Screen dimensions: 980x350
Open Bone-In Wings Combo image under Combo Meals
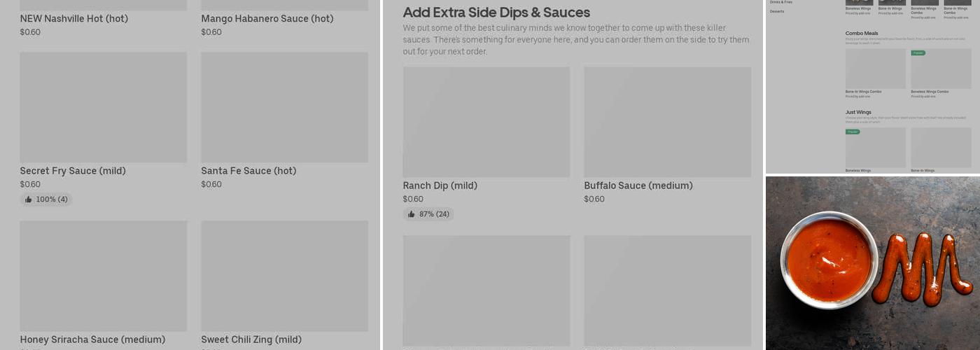pyautogui.click(x=875, y=69)
